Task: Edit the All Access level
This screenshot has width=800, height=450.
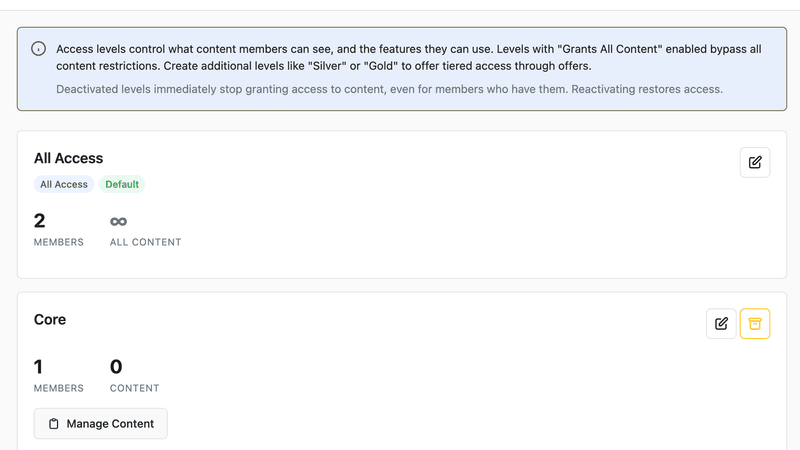Action: 755,162
